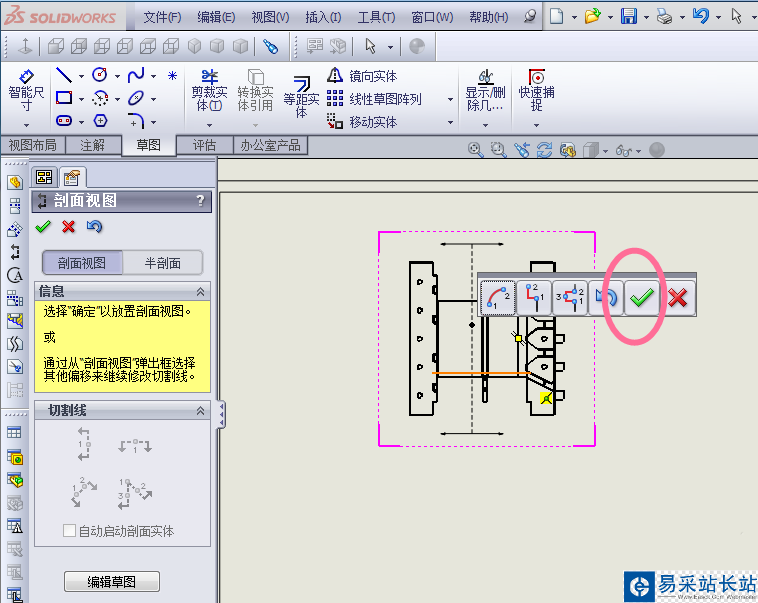Open Linear Sketch Pattern dropdown arrow
The image size is (758, 603).
pos(450,99)
